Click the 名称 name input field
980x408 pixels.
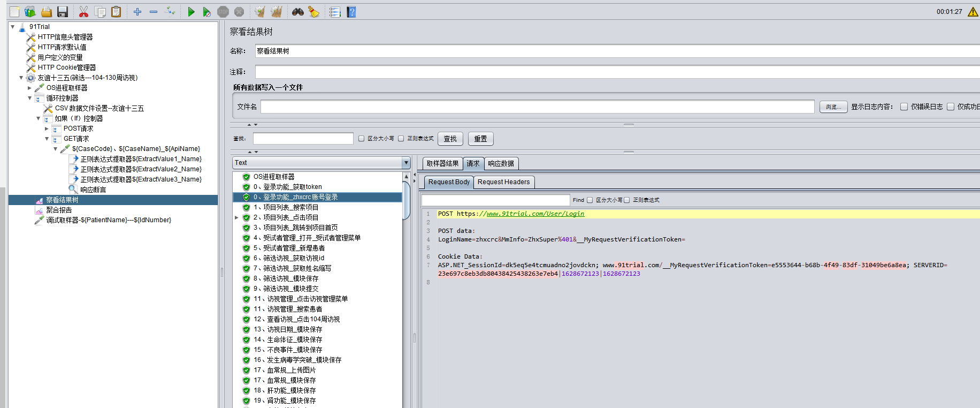617,51
